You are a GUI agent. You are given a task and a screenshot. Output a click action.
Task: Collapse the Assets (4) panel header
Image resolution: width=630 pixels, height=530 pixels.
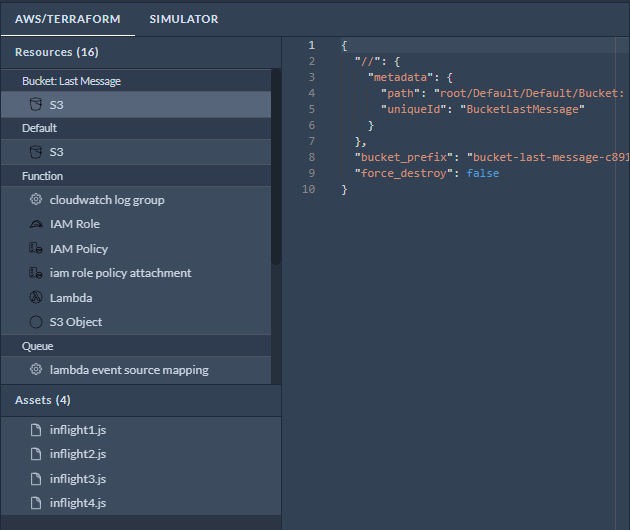[43, 400]
